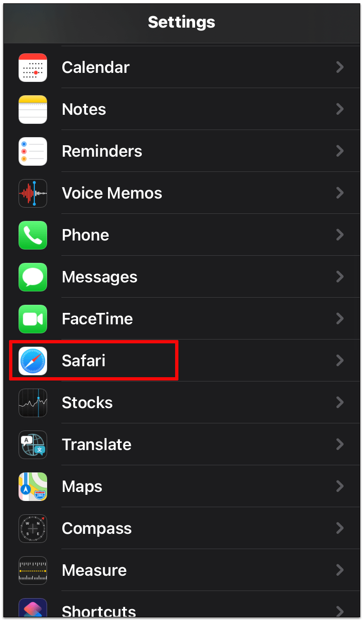Tap the FaceTime camera icon
The height and width of the screenshot is (621, 364).
(x=33, y=319)
